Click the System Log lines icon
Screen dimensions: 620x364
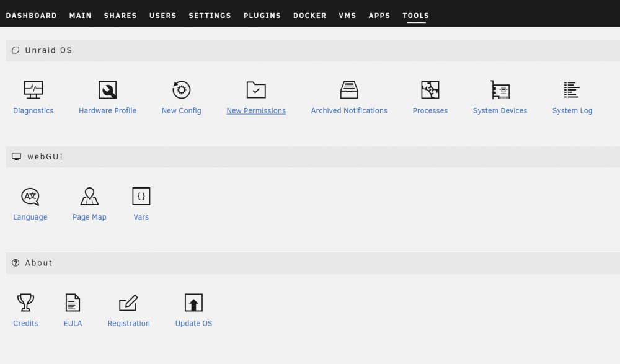click(x=572, y=90)
